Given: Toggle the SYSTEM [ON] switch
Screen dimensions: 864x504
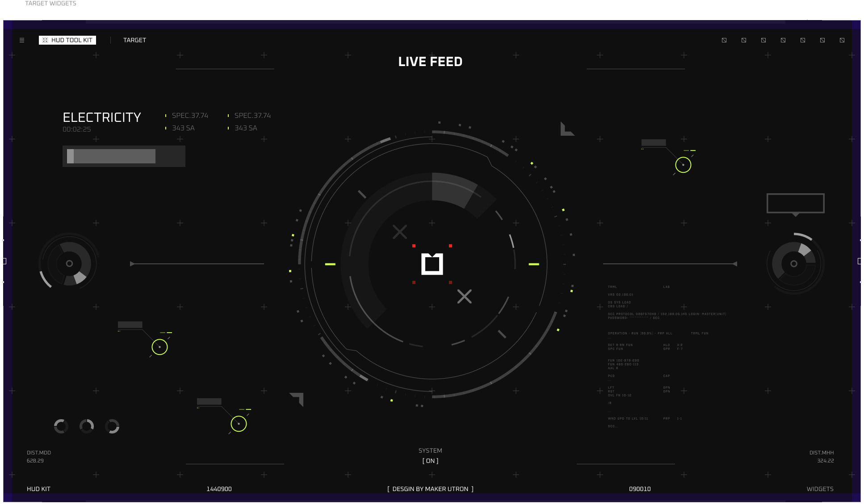Looking at the screenshot, I should pyautogui.click(x=430, y=461).
